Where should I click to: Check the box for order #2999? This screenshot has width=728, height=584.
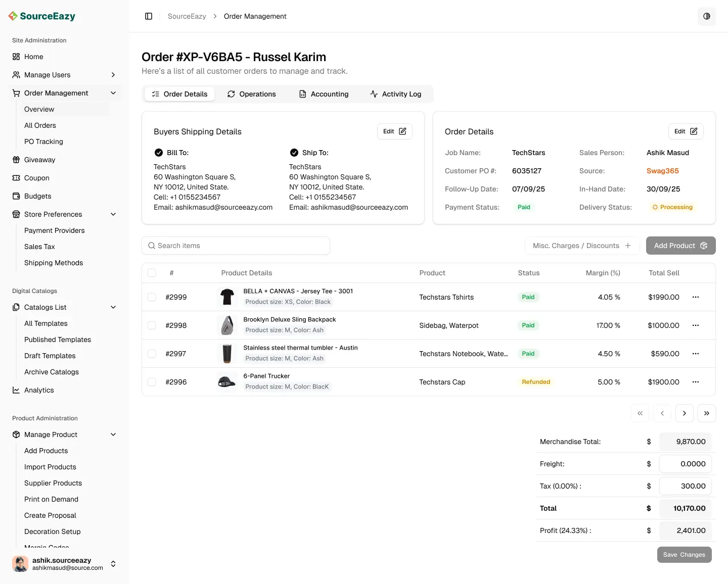152,297
